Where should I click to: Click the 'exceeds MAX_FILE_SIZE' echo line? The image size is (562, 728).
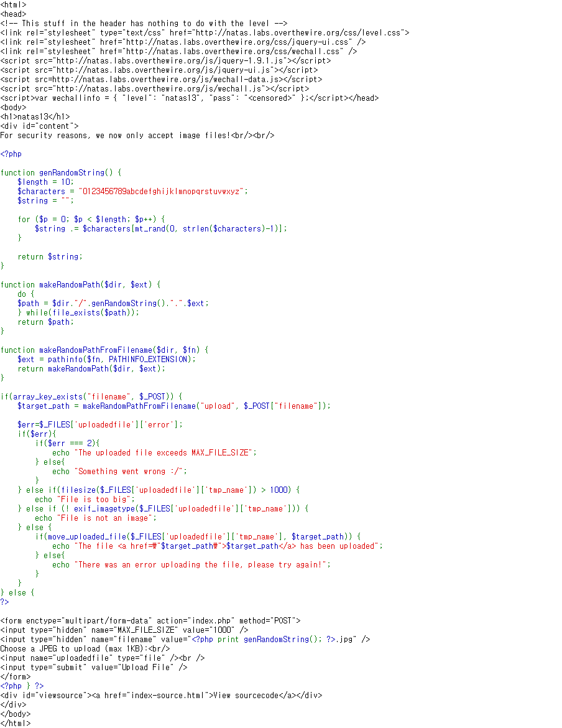(154, 452)
